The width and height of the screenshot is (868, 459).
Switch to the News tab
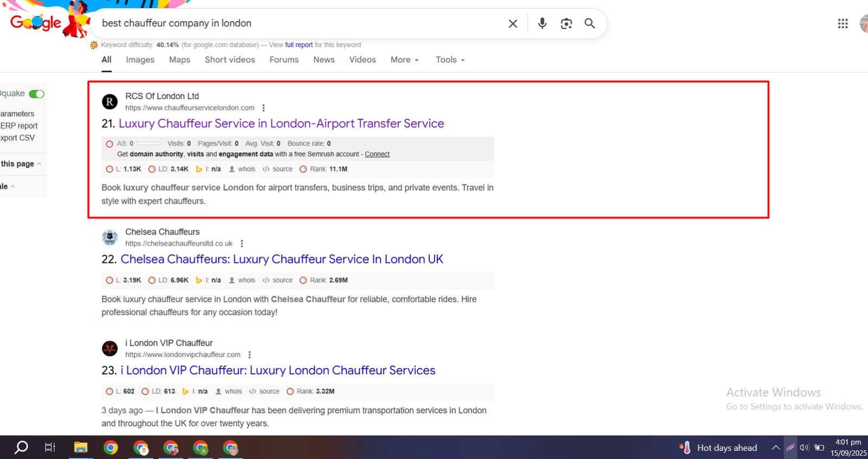point(324,60)
